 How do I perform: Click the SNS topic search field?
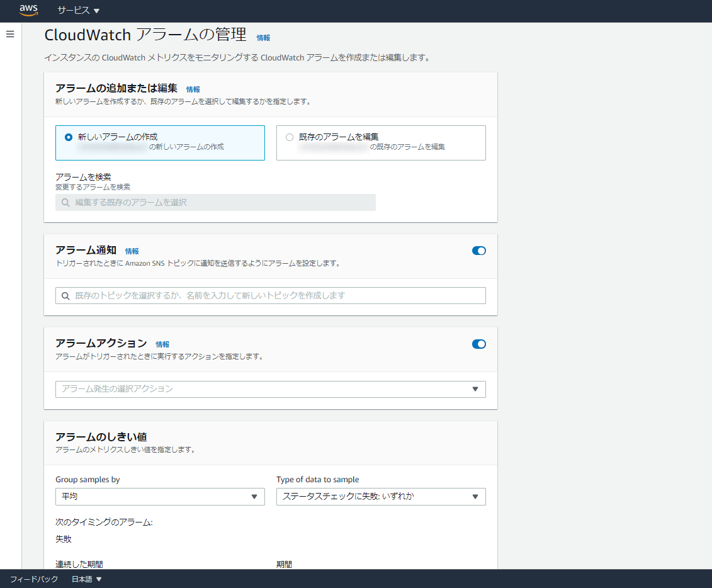[271, 296]
